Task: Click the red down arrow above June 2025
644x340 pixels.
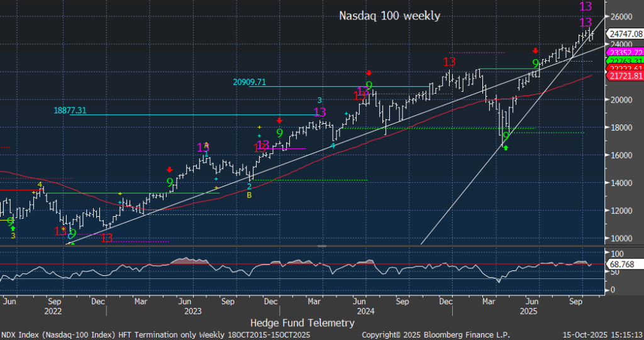Action: (535, 51)
